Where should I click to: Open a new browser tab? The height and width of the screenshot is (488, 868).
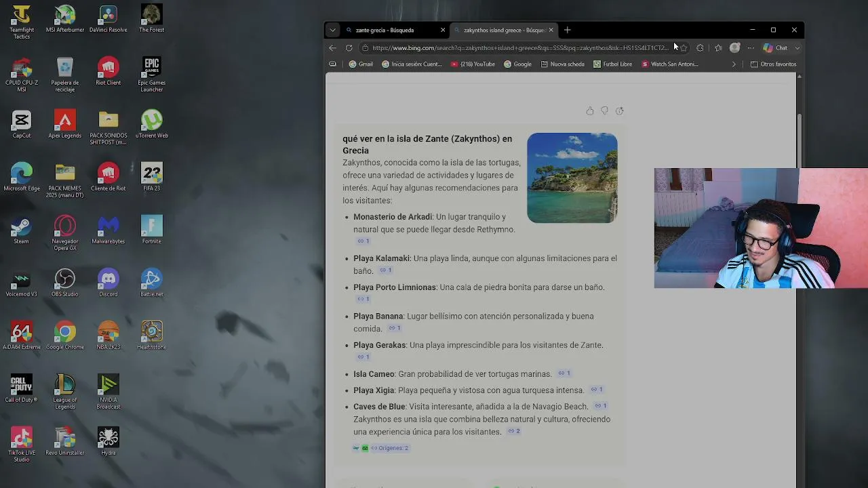coord(568,30)
